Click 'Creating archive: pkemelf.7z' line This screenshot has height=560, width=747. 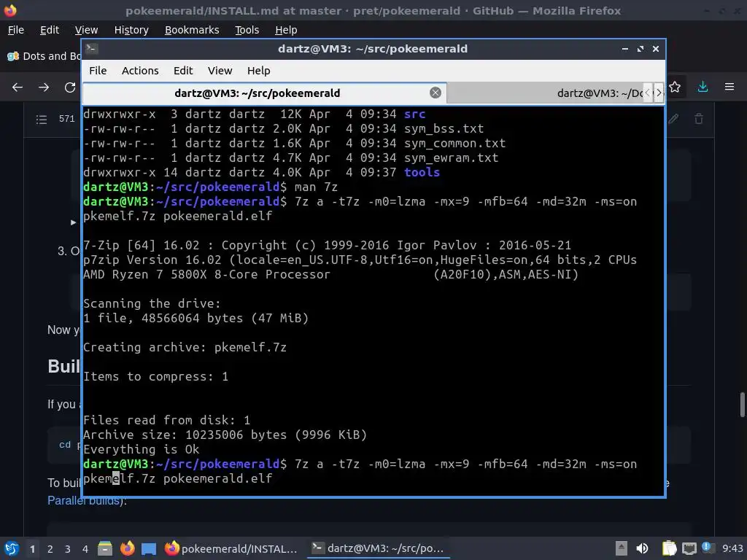[x=185, y=348]
